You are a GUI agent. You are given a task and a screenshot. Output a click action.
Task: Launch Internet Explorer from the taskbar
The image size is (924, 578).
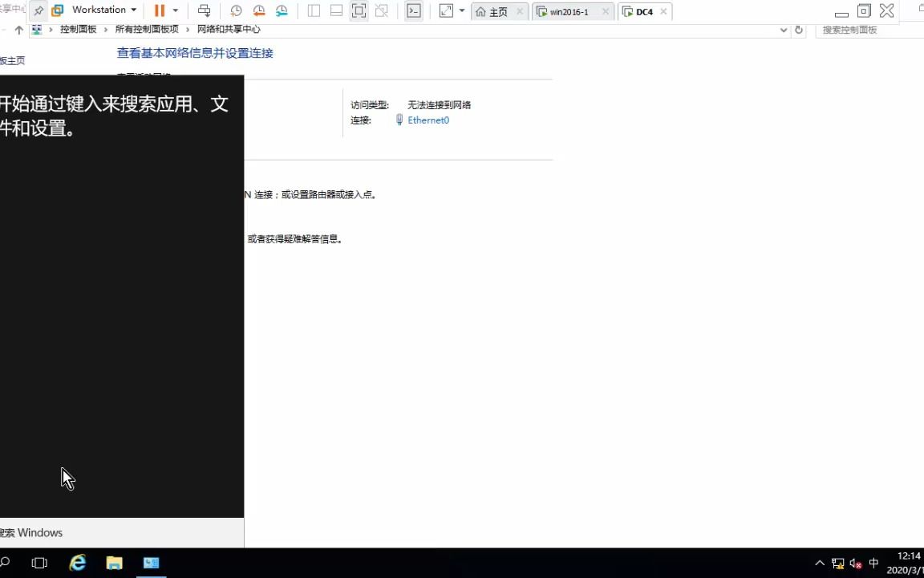77,563
